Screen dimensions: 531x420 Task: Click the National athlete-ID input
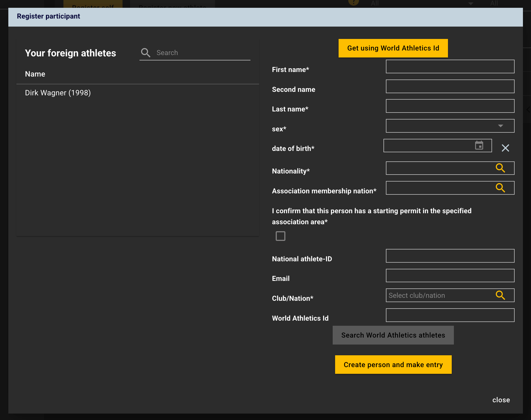(450, 256)
